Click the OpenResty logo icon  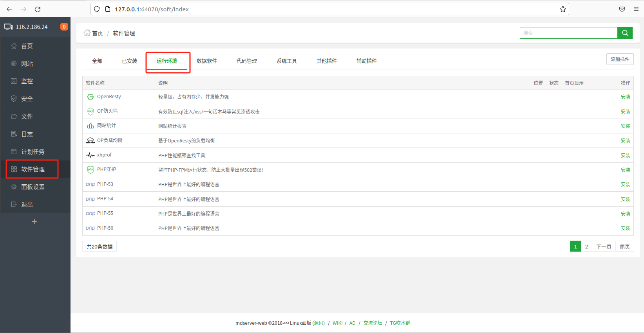coord(90,97)
